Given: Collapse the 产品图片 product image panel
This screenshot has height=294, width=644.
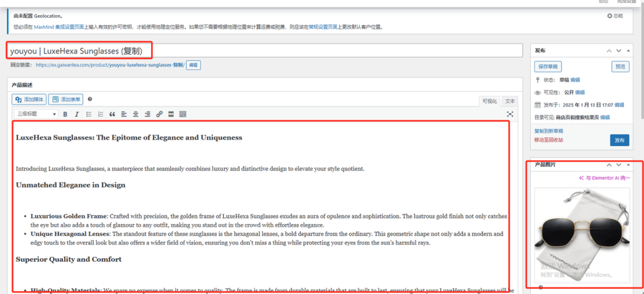Looking at the screenshot, I should coord(630,164).
